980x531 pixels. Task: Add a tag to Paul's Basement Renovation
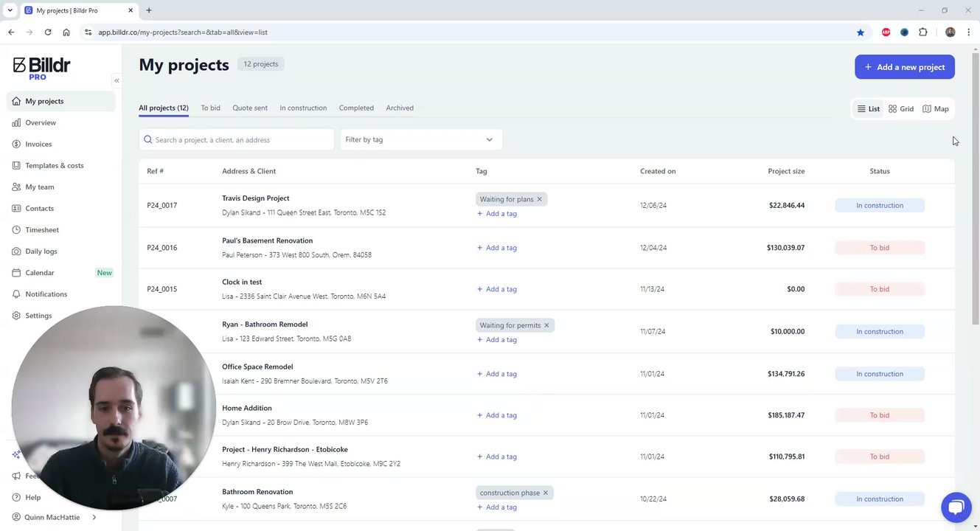click(x=497, y=248)
